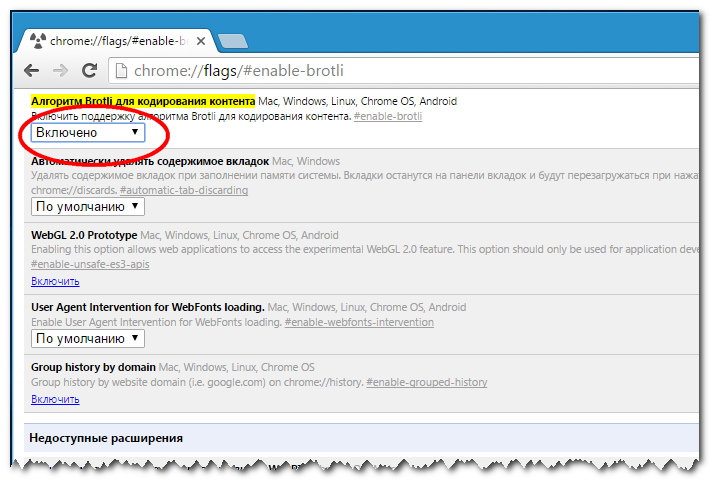The width and height of the screenshot is (710, 487).
Task: Click 'Enabling this option allows web applications' text
Action: [x=365, y=249]
